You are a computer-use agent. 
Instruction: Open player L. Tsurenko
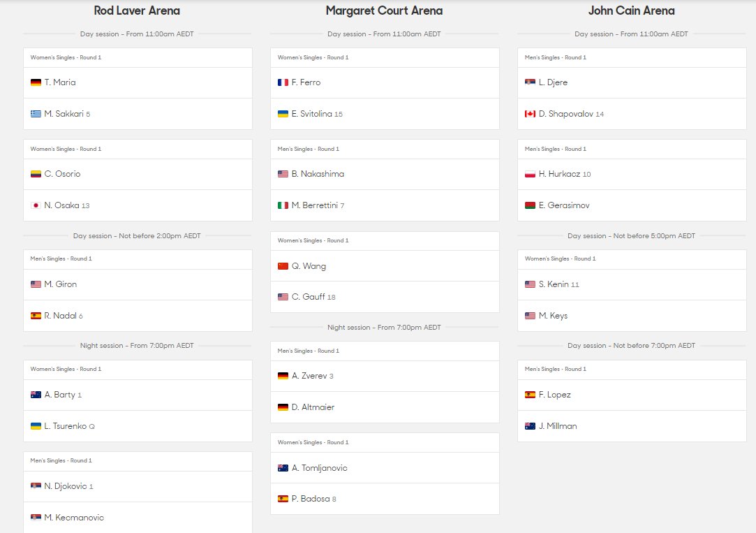click(66, 426)
